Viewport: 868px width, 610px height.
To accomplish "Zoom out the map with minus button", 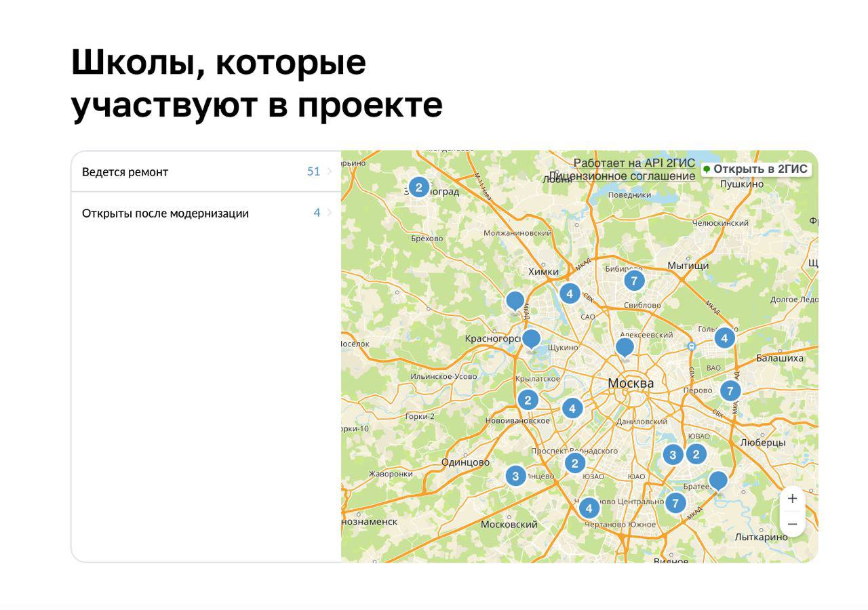I will [x=792, y=524].
